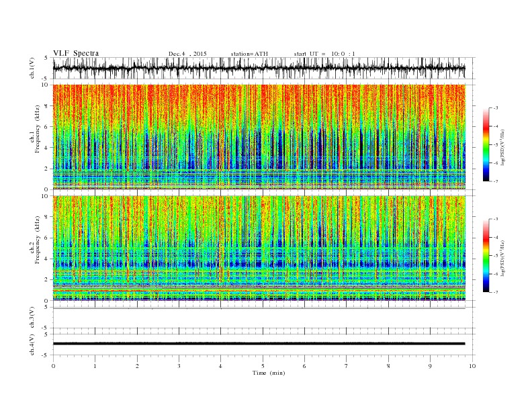
Task: Click time axis tick label "5"
Action: [x=263, y=366]
